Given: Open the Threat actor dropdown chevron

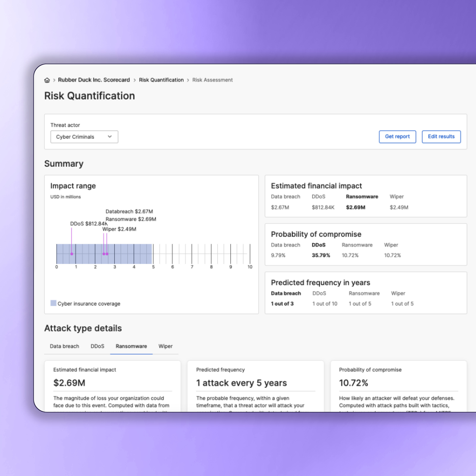Looking at the screenshot, I should point(110,136).
